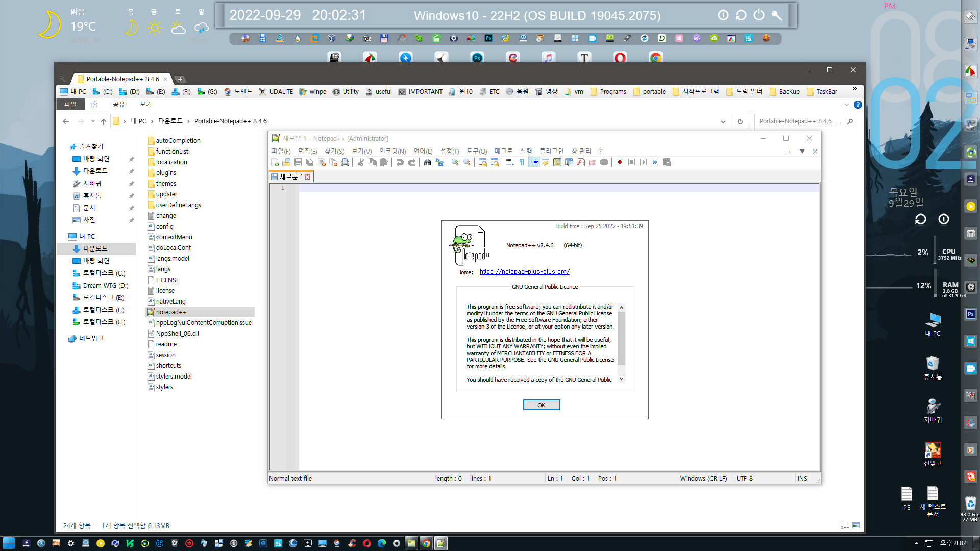Open address bar history dropdown in Explorer

pyautogui.click(x=723, y=121)
